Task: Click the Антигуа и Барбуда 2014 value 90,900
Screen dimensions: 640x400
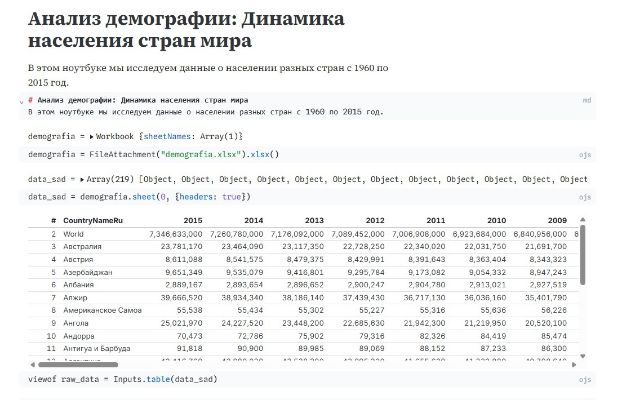Action: click(x=250, y=349)
